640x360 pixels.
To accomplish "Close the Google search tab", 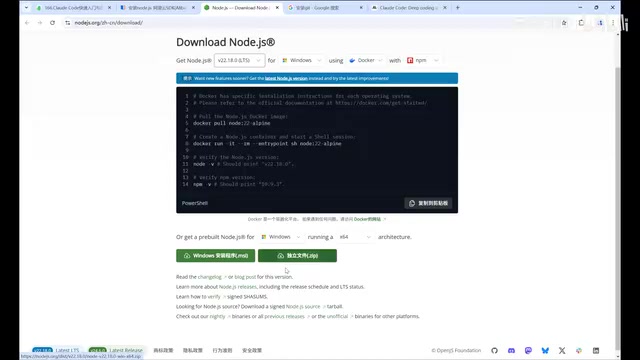I will (x=361, y=7).
